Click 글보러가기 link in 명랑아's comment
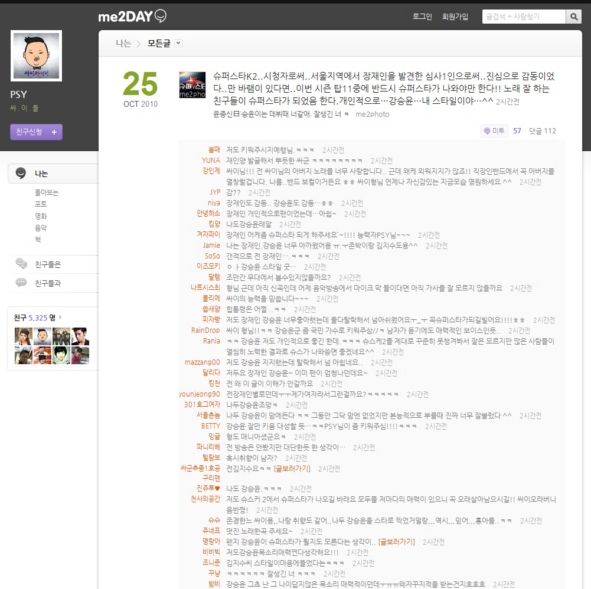The width and height of the screenshot is (591, 589). pos(397,542)
